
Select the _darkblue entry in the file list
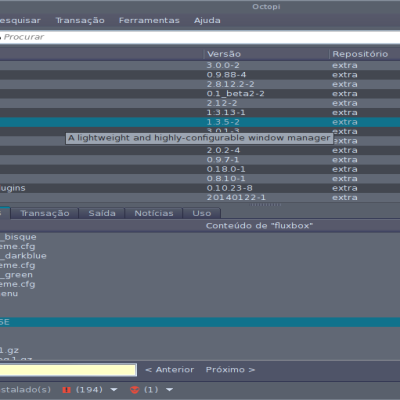pyautogui.click(x=23, y=256)
